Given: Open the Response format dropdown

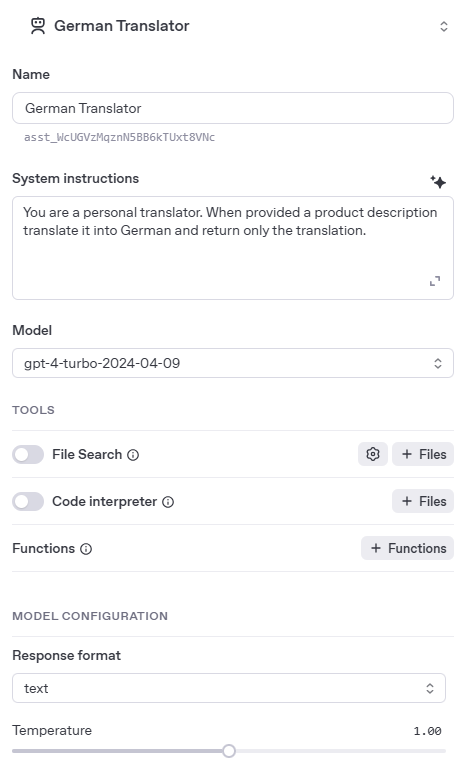Looking at the screenshot, I should [x=229, y=688].
